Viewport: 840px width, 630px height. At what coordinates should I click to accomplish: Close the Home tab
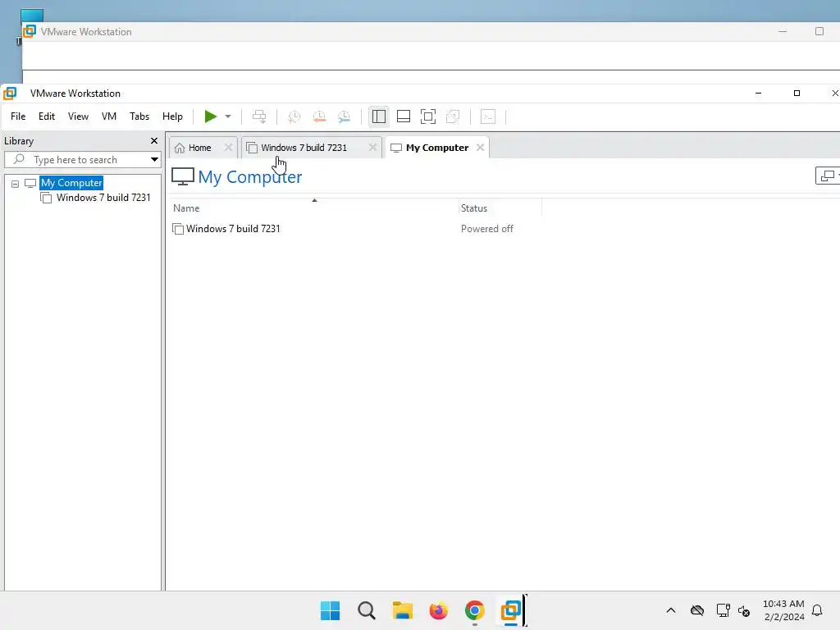[228, 148]
